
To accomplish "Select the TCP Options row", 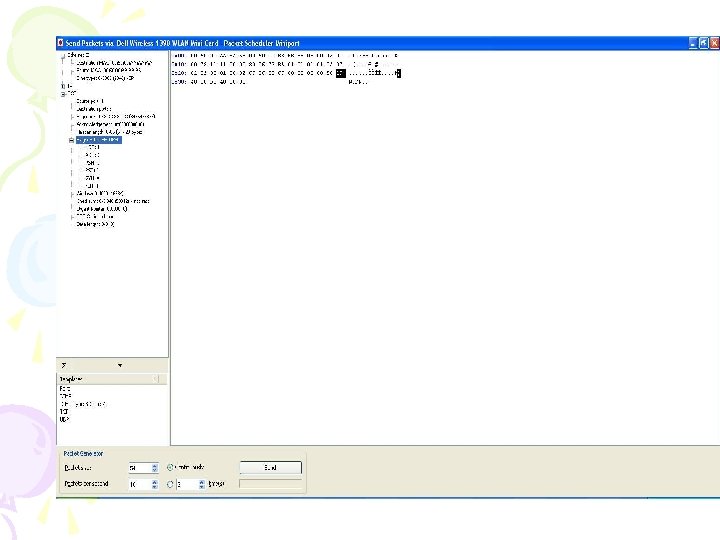I will [x=95, y=217].
